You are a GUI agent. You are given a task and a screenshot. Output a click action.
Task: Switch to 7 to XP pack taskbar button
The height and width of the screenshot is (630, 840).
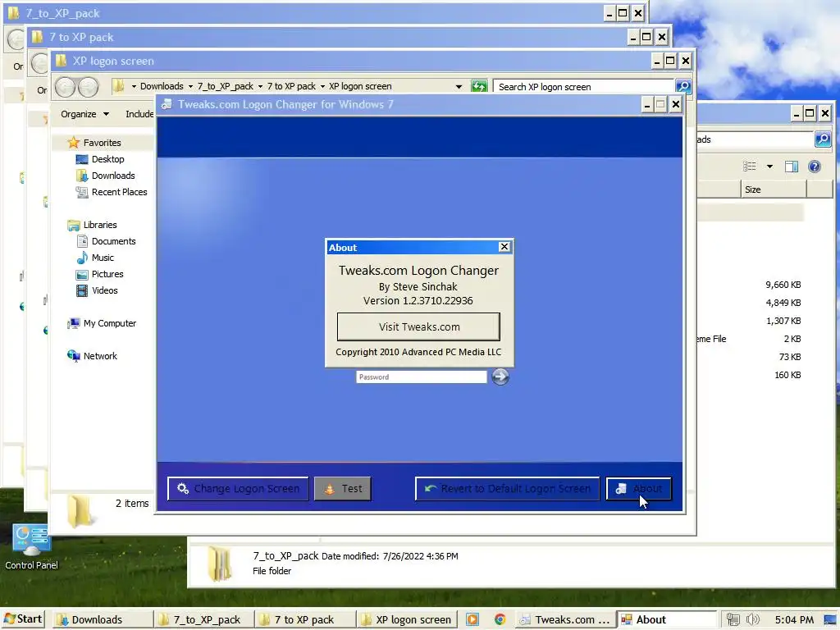click(305, 620)
